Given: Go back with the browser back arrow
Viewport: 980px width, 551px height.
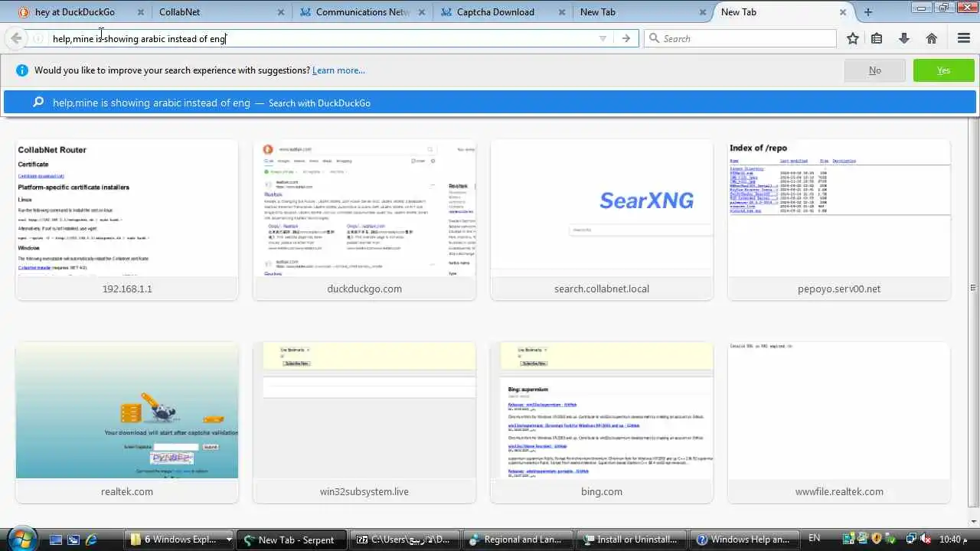Looking at the screenshot, I should tap(15, 38).
